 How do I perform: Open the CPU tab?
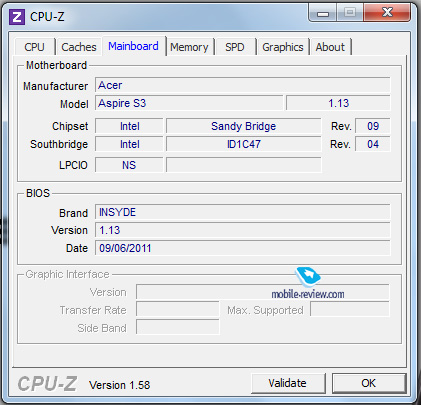click(34, 47)
